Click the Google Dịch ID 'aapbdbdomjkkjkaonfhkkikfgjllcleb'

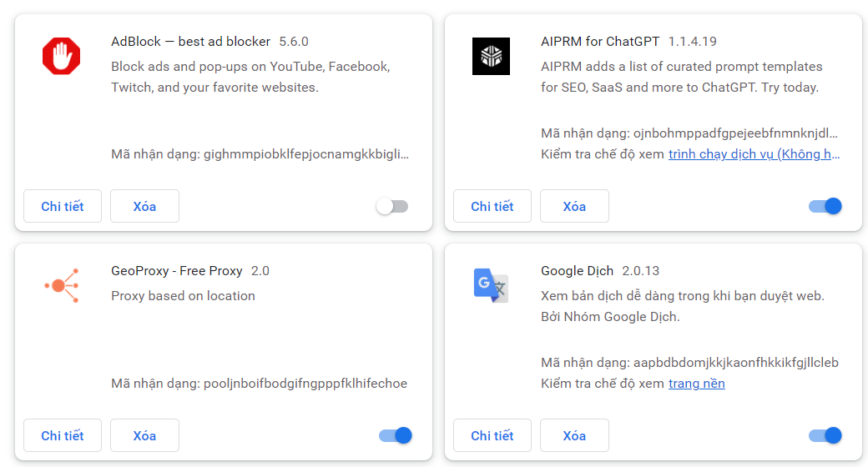735,363
